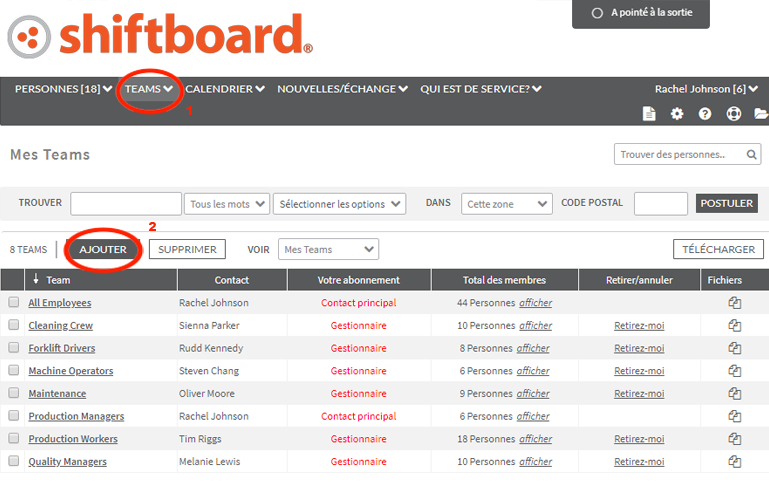This screenshot has height=487, width=769.
Task: Open the help question mark icon
Action: [x=705, y=114]
